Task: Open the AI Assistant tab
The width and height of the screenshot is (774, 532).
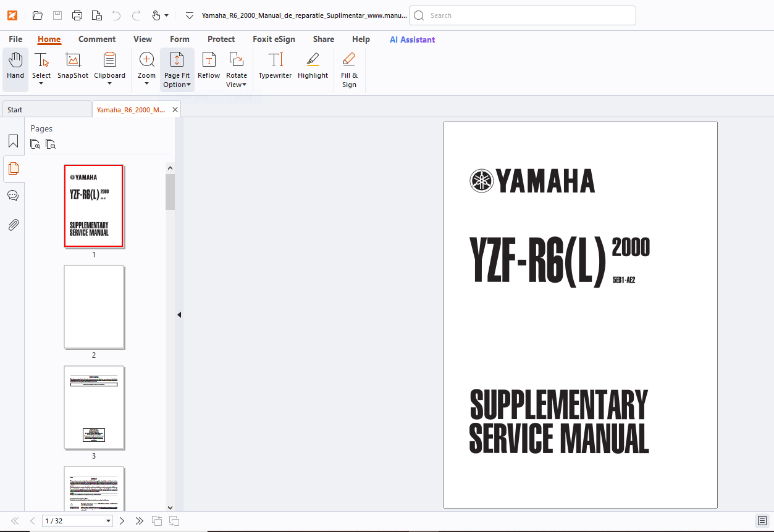Action: (x=412, y=39)
